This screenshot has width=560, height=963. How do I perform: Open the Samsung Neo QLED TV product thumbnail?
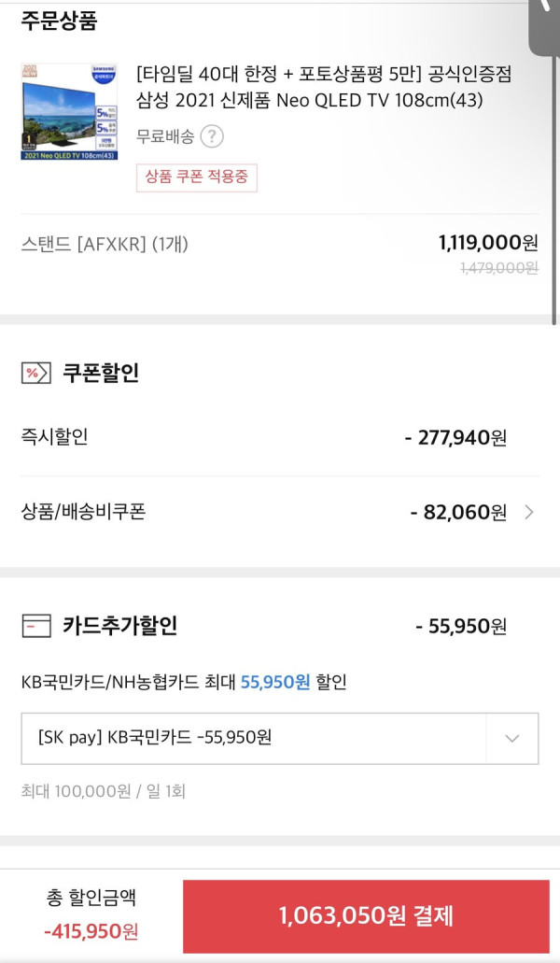click(x=69, y=112)
